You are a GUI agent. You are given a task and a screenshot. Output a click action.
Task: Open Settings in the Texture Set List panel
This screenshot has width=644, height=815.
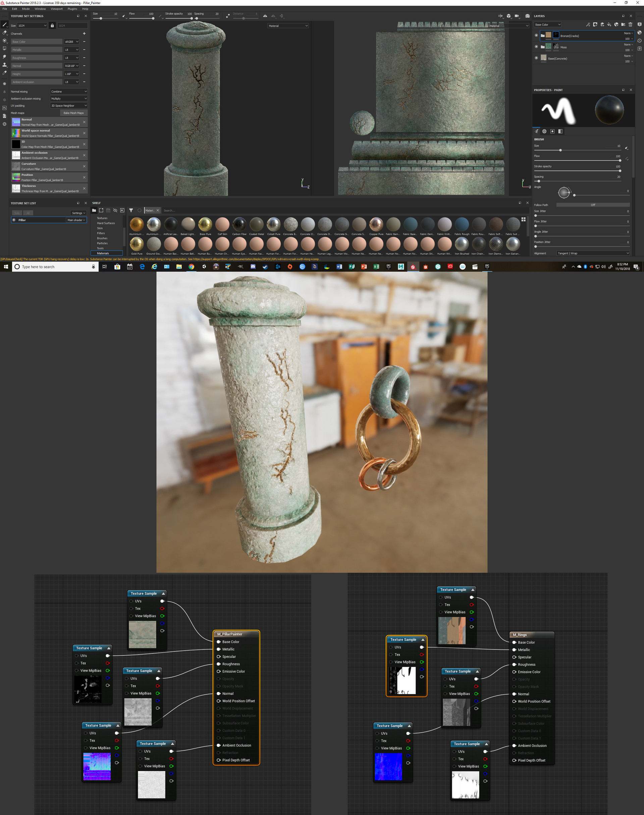pos(78,213)
